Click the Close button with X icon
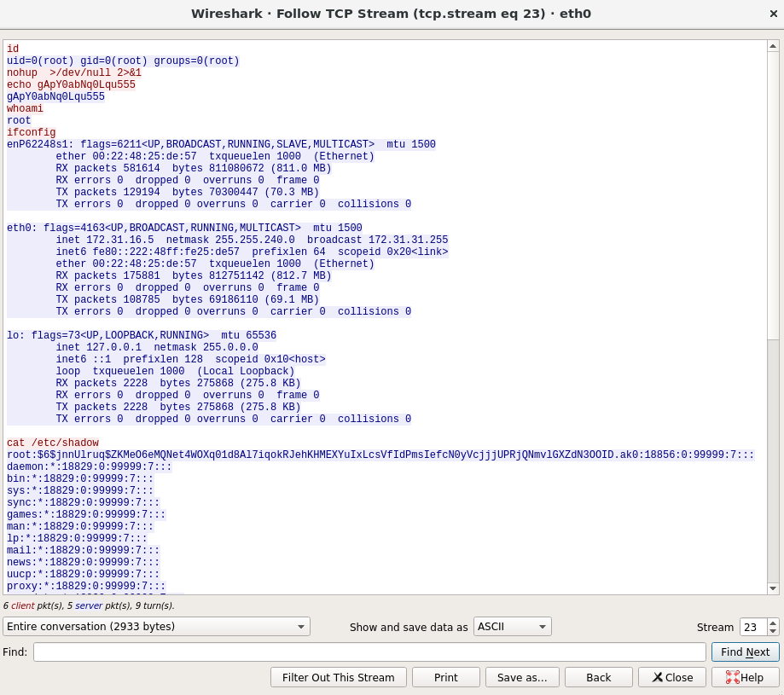 (672, 677)
